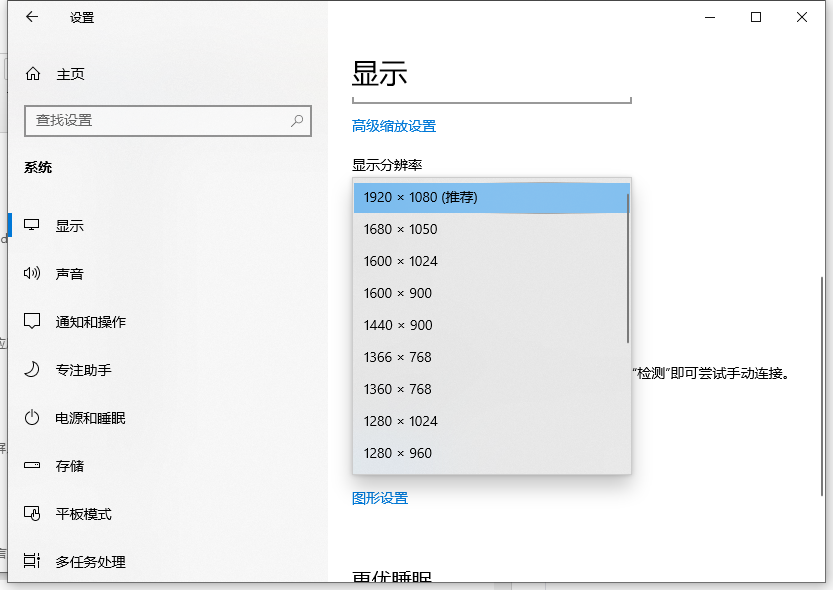
Task: Open the 声音 settings page label
Action: tap(70, 274)
